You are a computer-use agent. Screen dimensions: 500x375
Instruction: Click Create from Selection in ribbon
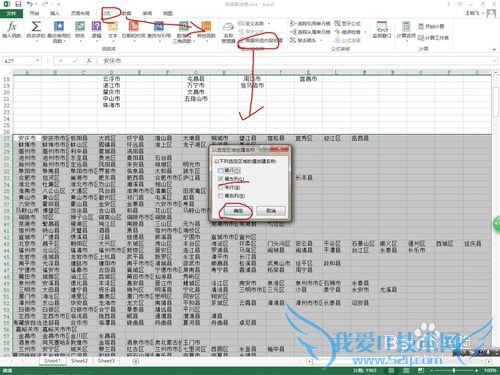click(260, 40)
